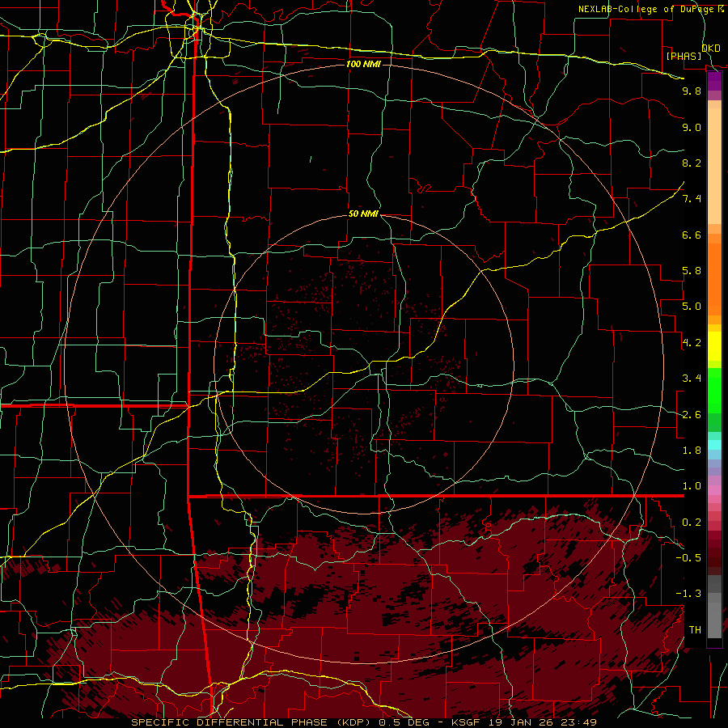
Task: Click the bright green color band in legend
Action: tap(714, 390)
